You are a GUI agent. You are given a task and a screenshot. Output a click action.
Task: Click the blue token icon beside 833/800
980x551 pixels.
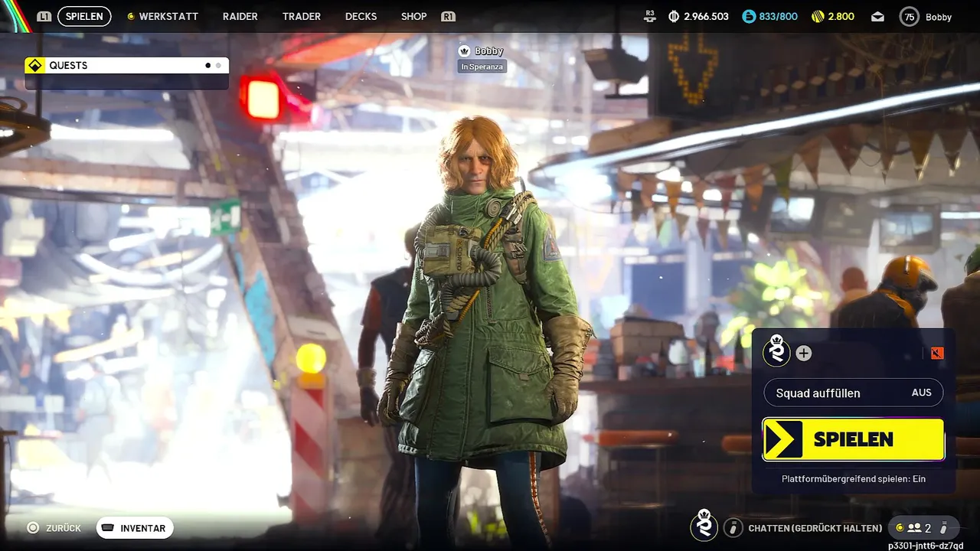pos(749,16)
